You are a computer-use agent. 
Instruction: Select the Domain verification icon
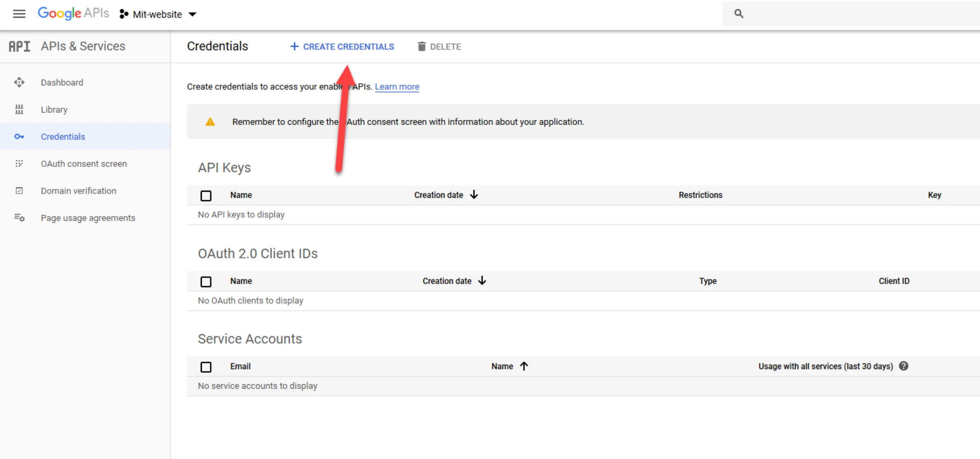click(19, 191)
